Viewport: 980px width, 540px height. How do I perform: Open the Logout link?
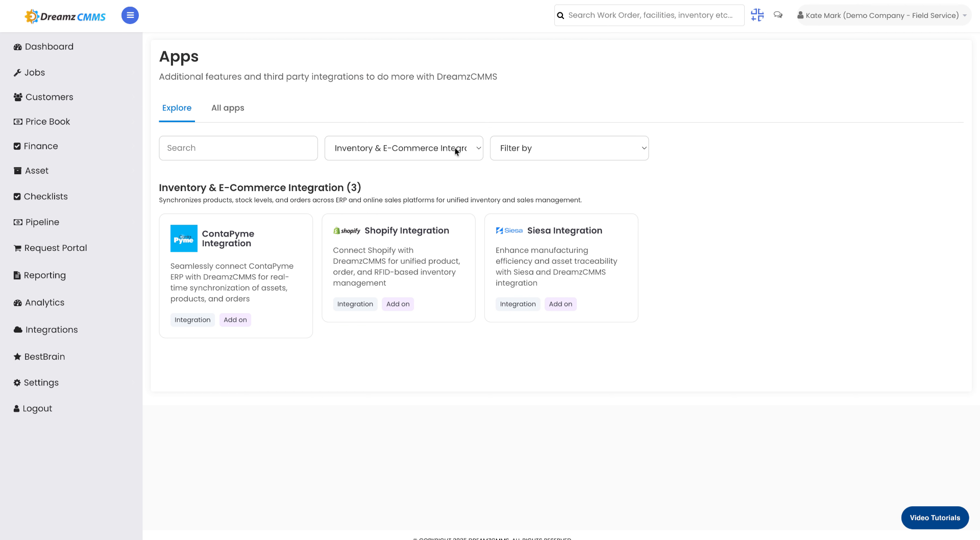coord(32,408)
